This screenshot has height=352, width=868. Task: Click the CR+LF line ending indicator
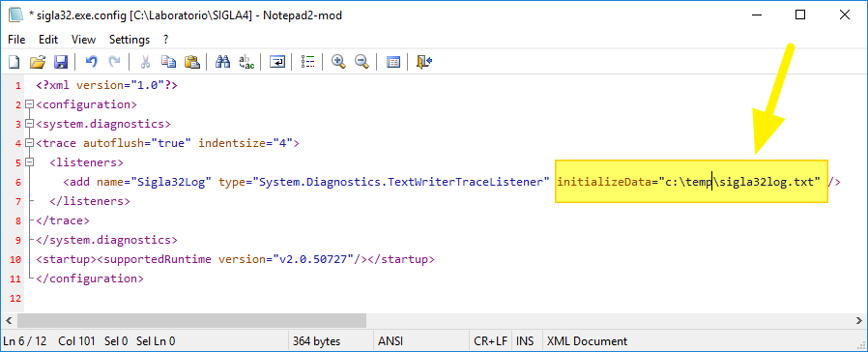click(490, 341)
